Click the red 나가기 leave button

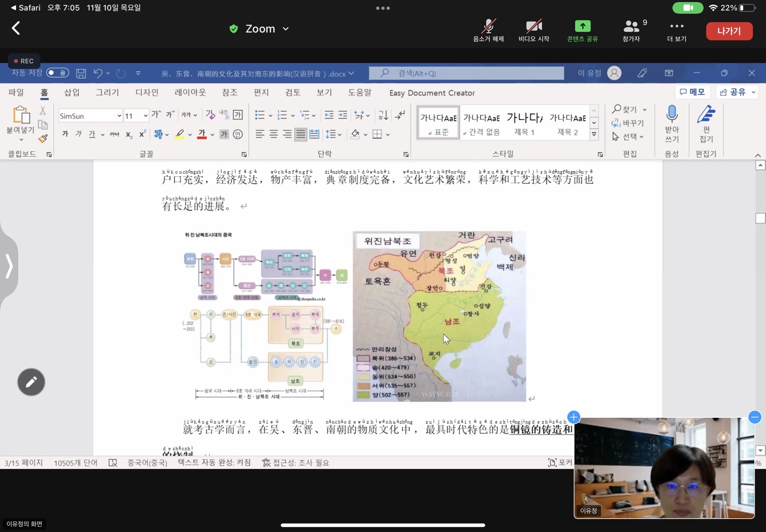point(729,31)
